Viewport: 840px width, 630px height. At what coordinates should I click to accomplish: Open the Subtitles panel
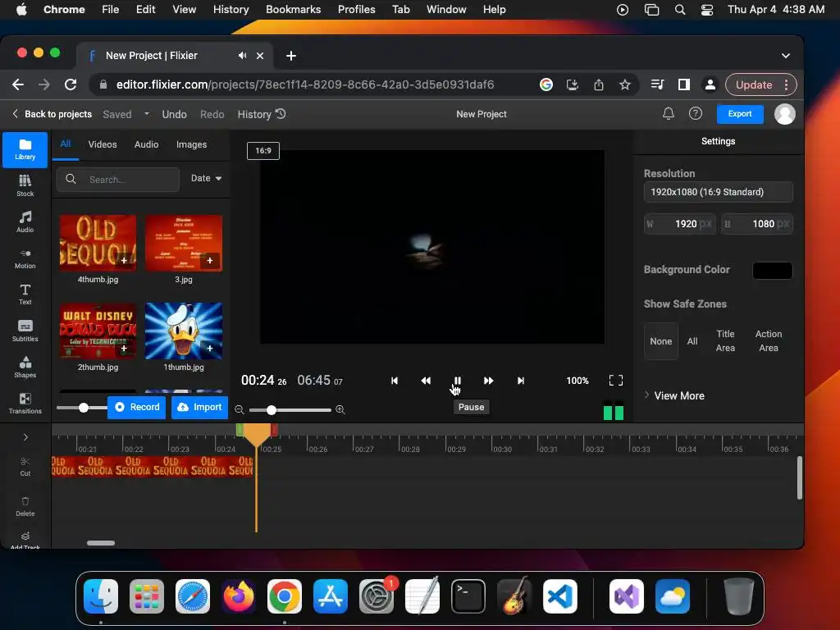(25, 331)
